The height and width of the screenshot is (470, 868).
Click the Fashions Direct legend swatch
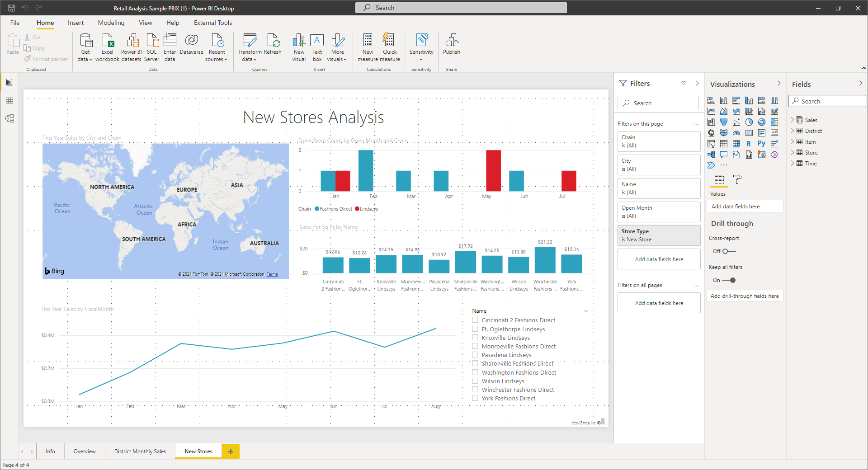(317, 209)
